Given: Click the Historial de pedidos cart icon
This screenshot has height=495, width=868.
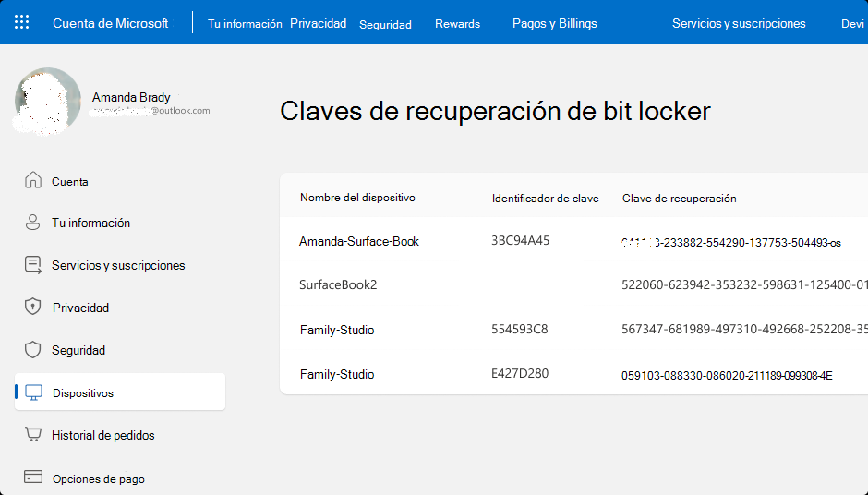Looking at the screenshot, I should (x=33, y=435).
